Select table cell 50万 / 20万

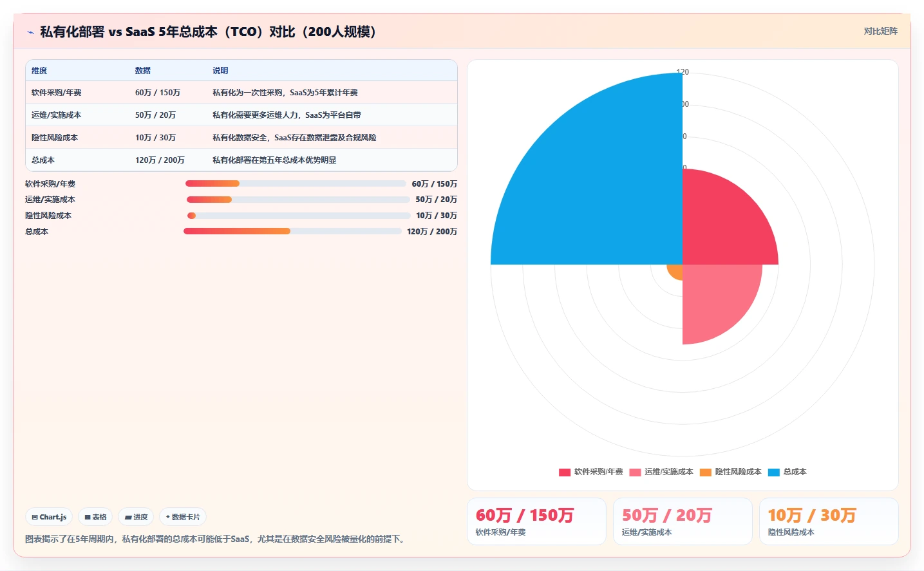(155, 115)
